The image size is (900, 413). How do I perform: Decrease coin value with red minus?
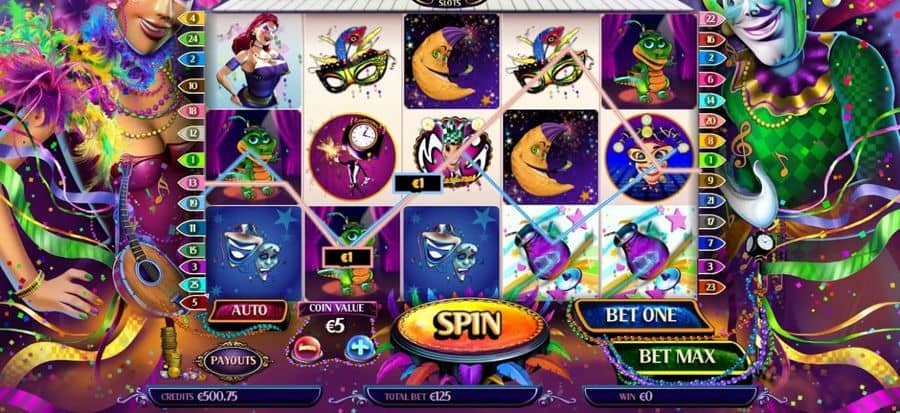(x=307, y=349)
